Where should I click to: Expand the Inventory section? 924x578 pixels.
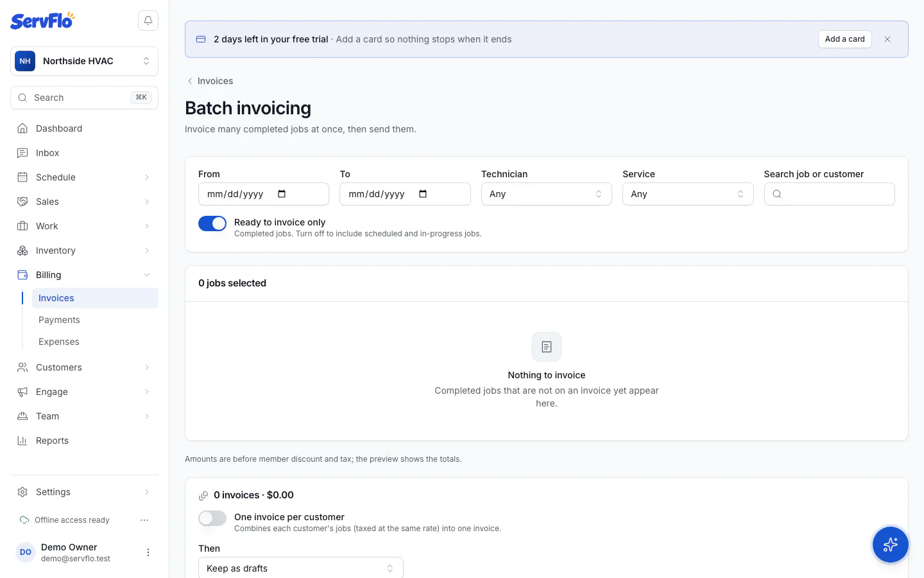84,250
